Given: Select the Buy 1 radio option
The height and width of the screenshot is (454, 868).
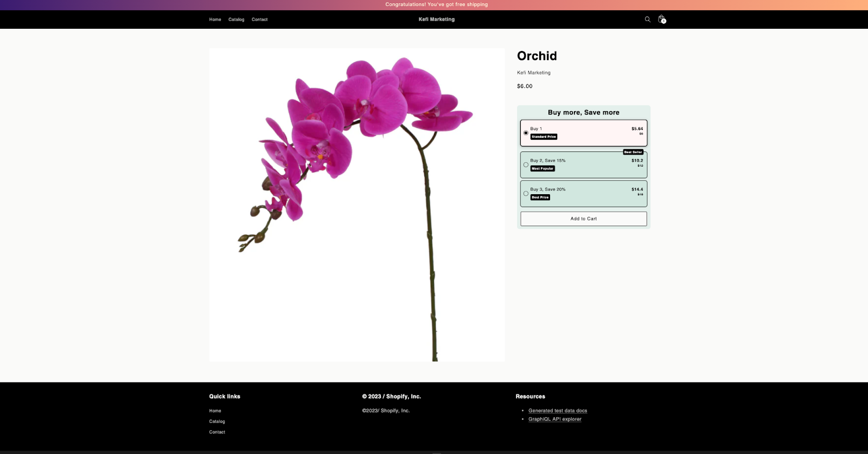Looking at the screenshot, I should click(x=526, y=133).
